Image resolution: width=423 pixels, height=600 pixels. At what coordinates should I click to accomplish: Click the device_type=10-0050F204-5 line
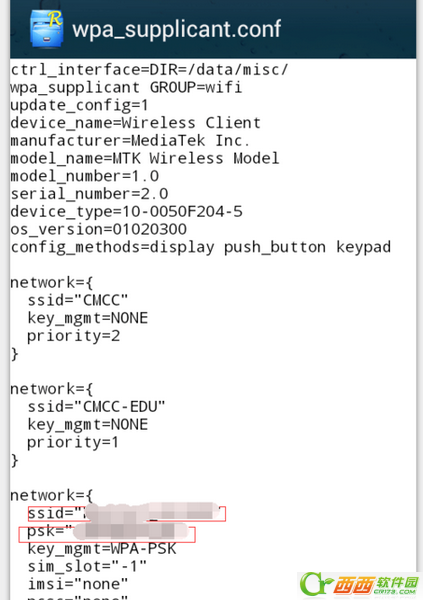click(x=126, y=211)
